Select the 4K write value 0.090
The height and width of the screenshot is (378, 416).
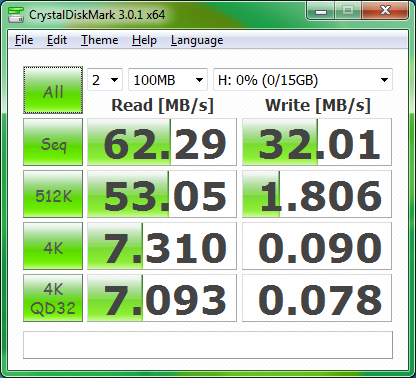[317, 246]
